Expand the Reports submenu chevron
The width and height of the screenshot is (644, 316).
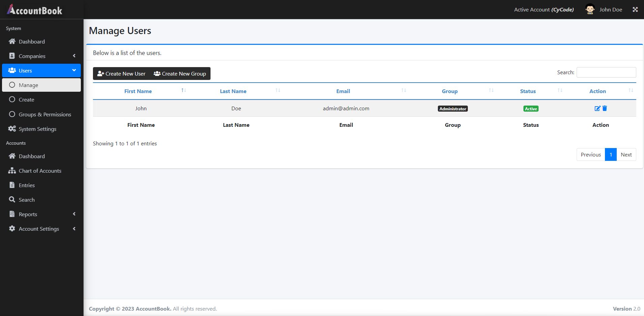coord(74,214)
